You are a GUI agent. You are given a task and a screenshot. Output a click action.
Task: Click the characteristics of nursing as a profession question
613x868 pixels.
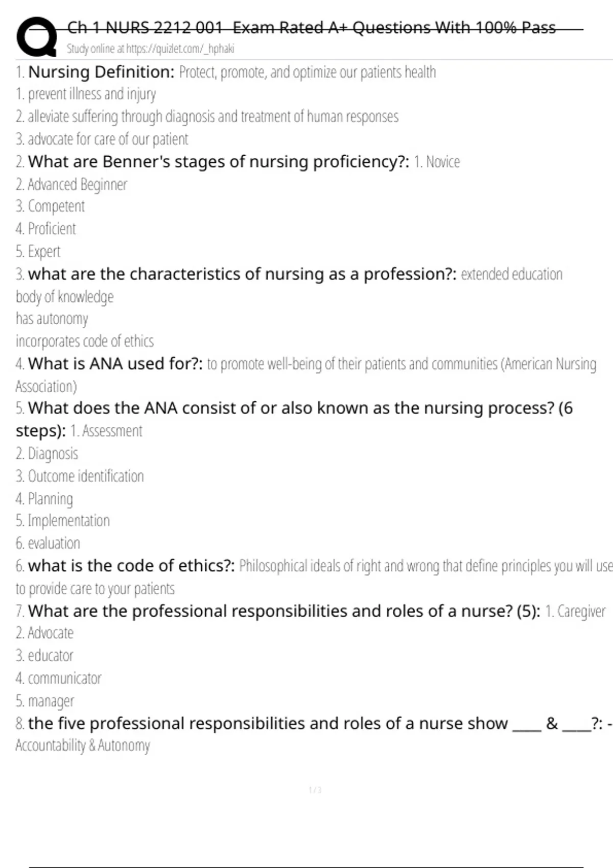pyautogui.click(x=242, y=274)
